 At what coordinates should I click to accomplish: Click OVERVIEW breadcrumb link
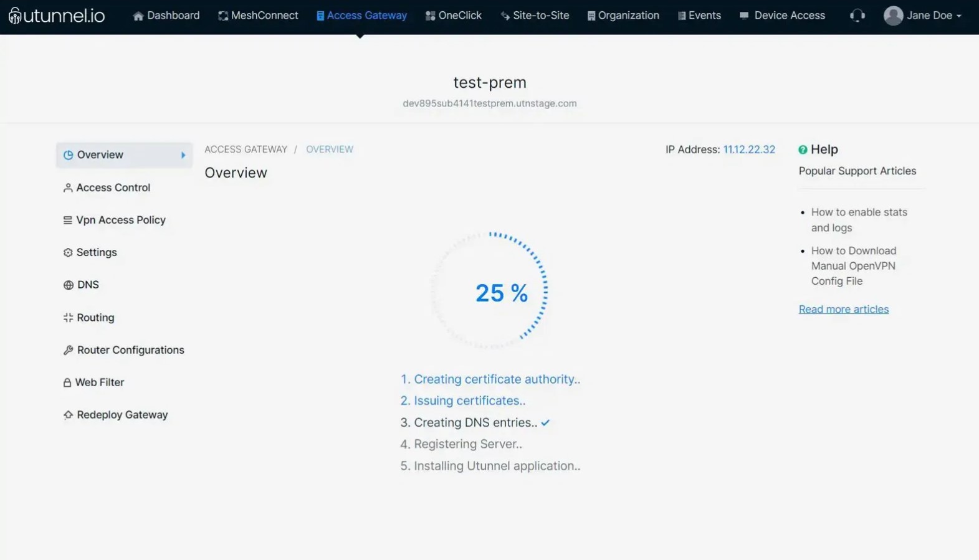pyautogui.click(x=330, y=149)
